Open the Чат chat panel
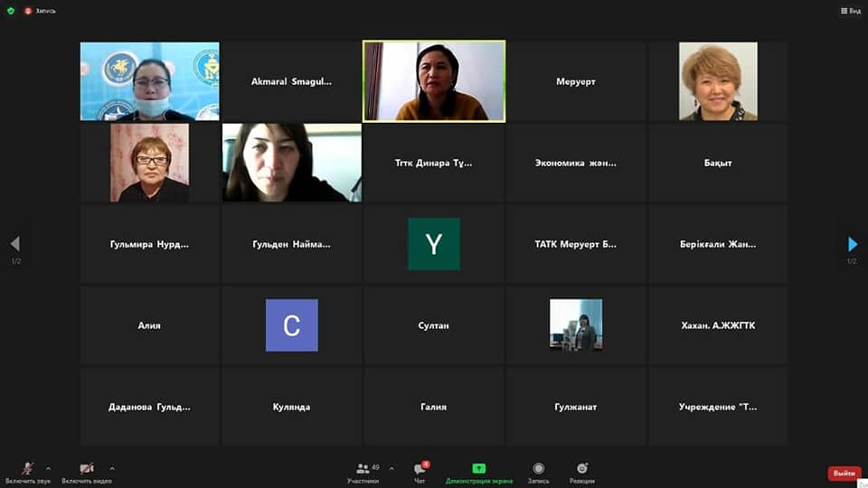 click(x=420, y=472)
